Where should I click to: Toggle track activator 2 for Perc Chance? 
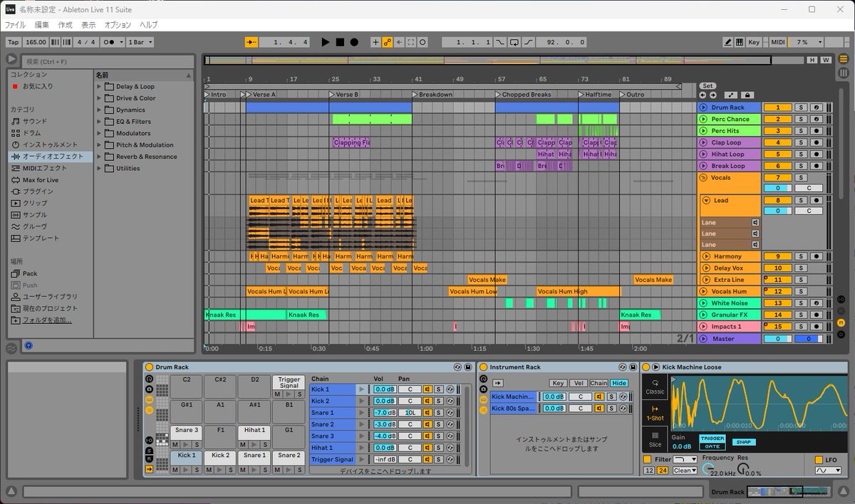pyautogui.click(x=777, y=119)
